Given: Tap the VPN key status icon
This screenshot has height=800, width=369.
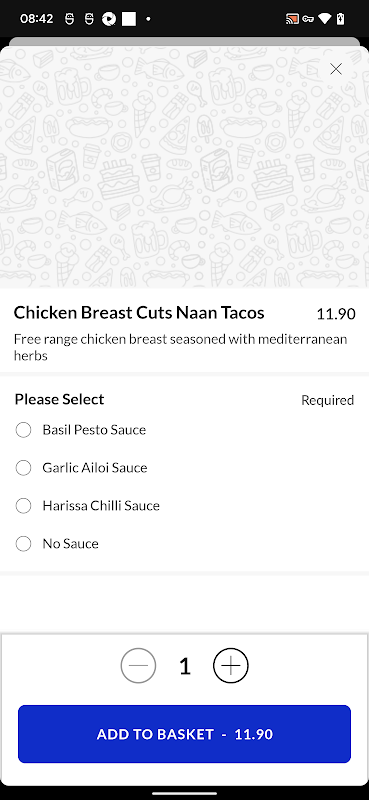Looking at the screenshot, I should pos(308,19).
